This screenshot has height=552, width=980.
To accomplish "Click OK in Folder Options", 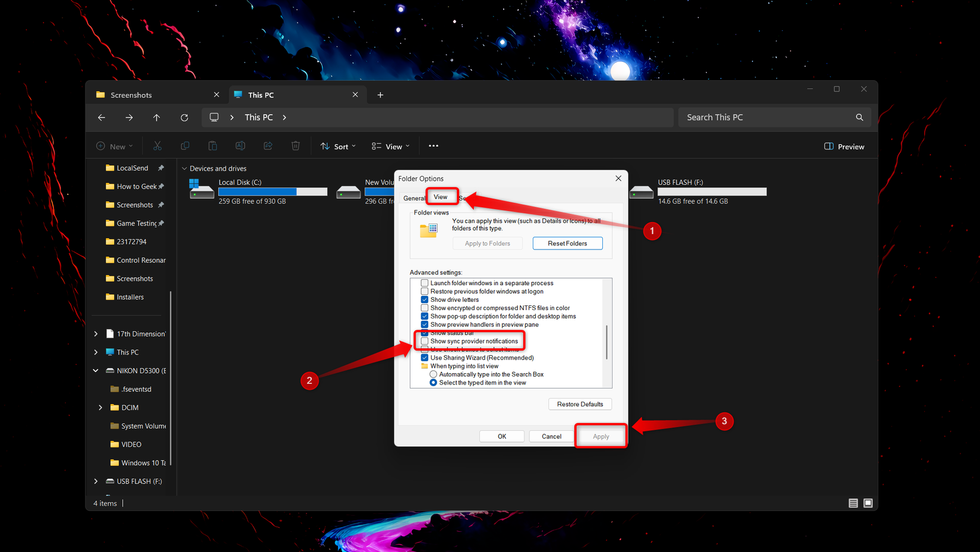I will pos(502,437).
